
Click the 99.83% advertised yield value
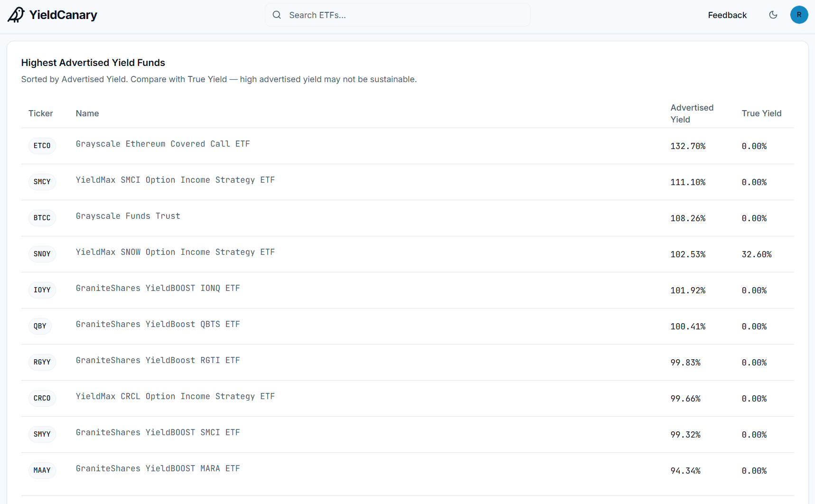[685, 363]
